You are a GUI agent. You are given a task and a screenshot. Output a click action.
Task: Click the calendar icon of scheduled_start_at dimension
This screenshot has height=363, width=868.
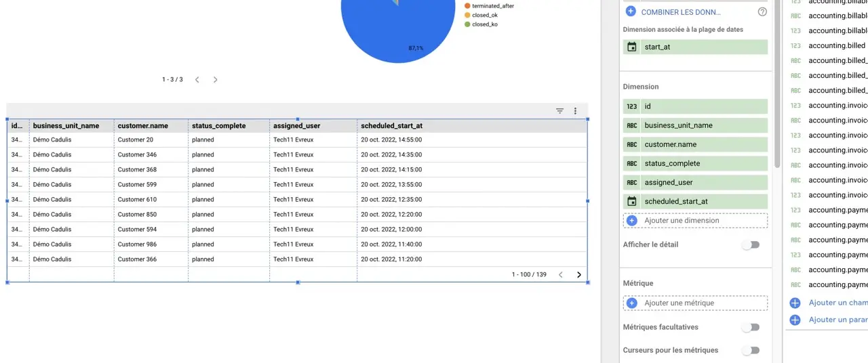point(632,201)
